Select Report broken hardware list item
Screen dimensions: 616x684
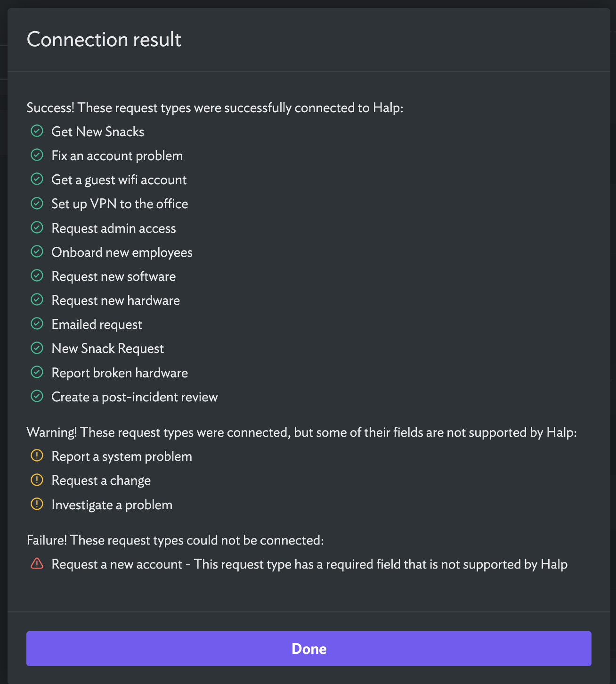coord(120,373)
